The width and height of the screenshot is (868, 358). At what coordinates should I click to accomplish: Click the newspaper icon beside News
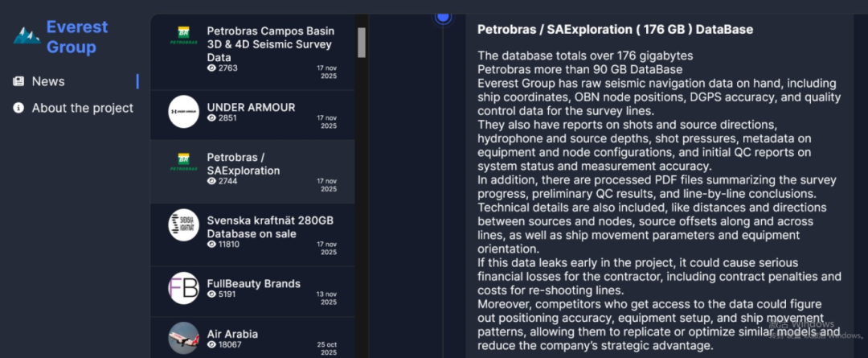tap(18, 81)
